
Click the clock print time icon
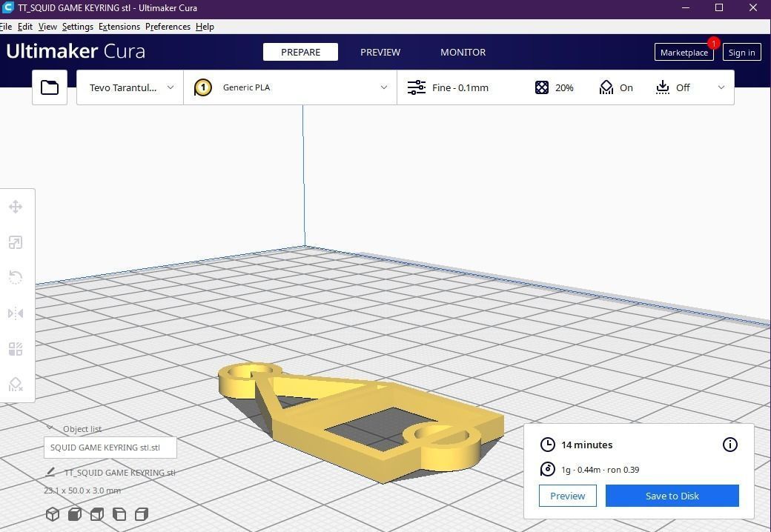pos(547,445)
